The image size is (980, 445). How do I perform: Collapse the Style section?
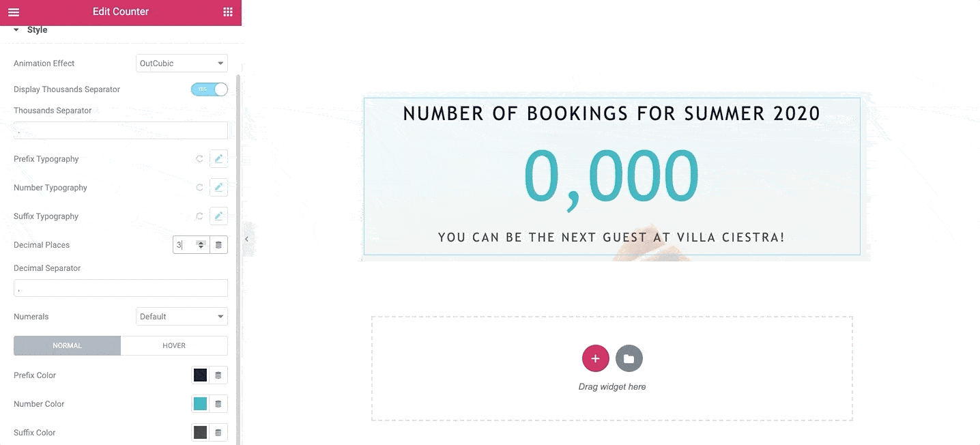30,30
